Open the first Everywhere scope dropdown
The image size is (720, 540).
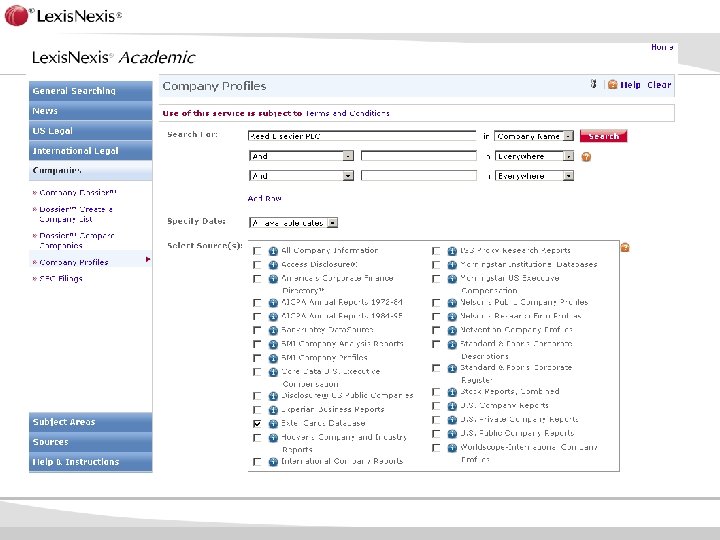534,156
